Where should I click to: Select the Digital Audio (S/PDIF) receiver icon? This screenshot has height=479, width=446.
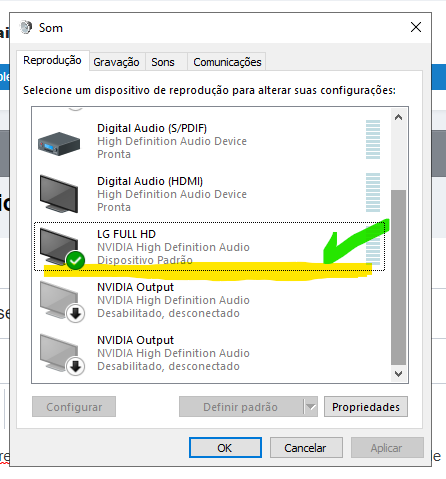pos(59,144)
